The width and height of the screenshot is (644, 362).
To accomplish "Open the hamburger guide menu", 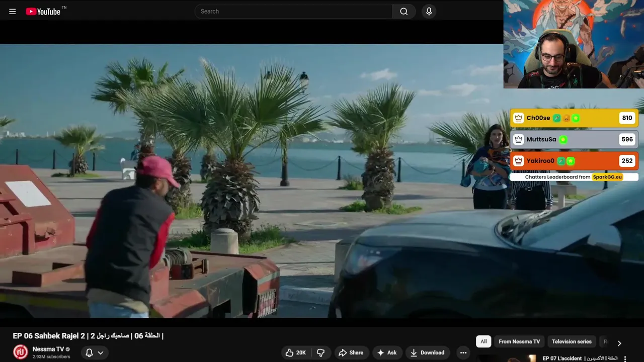I will pos(13,11).
